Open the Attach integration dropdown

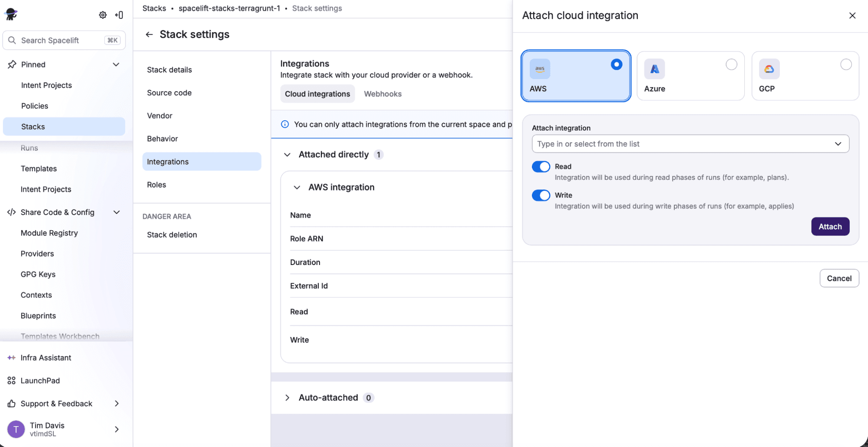(690, 144)
